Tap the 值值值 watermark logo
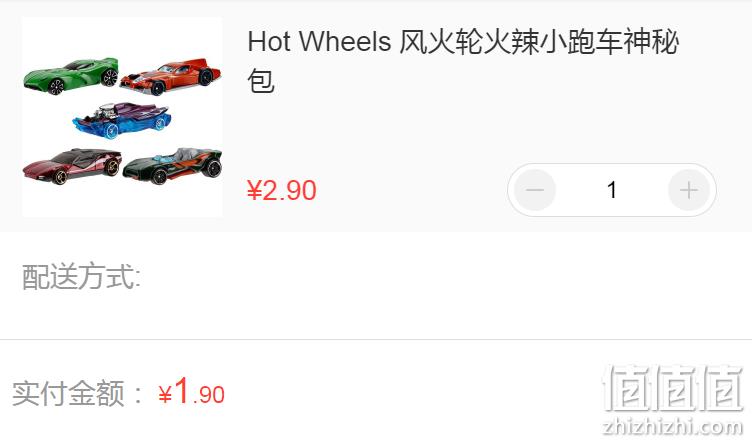The width and height of the screenshot is (752, 444). coord(673,387)
